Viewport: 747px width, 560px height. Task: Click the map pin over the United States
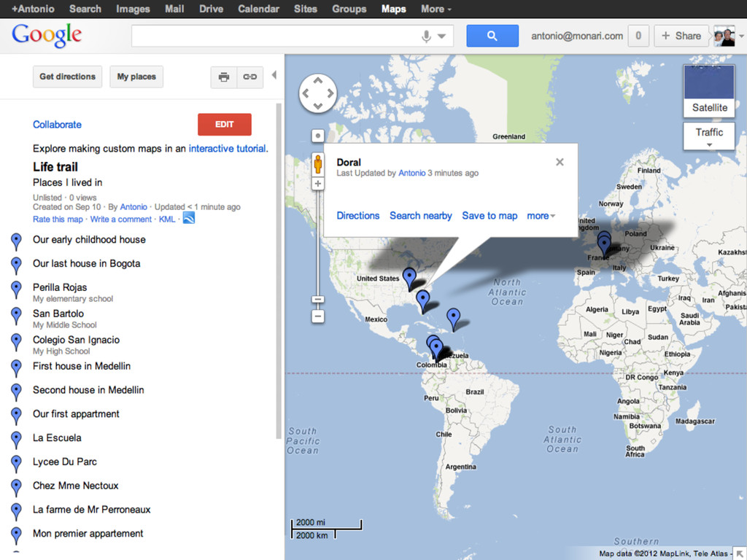409,278
